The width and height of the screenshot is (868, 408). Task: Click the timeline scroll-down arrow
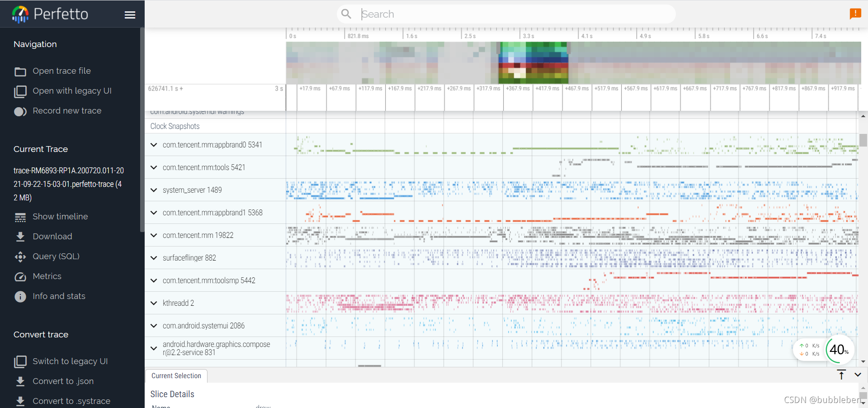coord(863,362)
